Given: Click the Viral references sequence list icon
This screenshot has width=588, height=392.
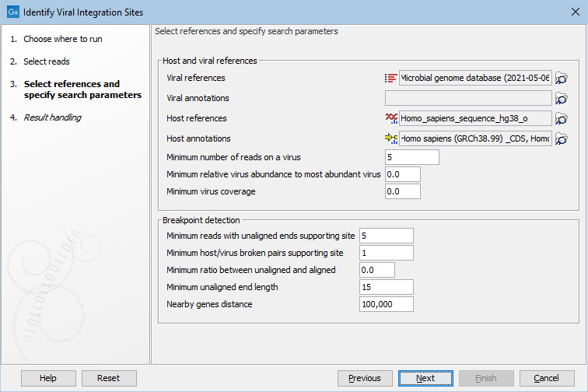Looking at the screenshot, I should (x=391, y=78).
